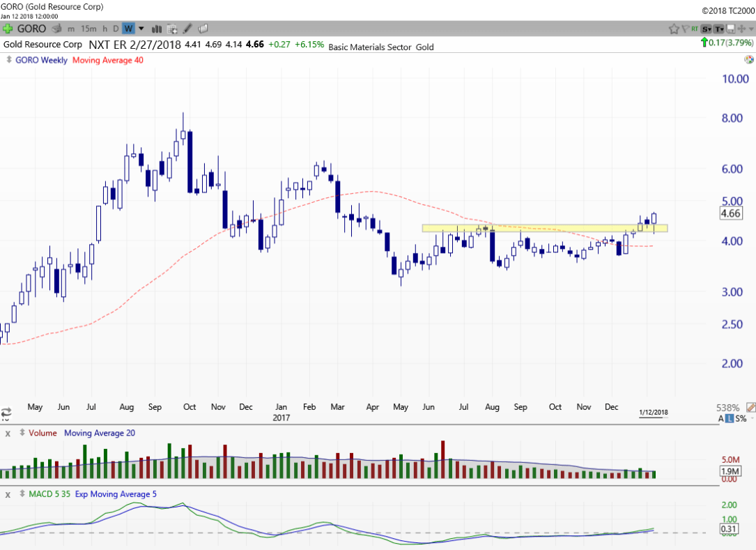Viewport: 756px width, 550px height.
Task: Close the Volume pane
Action: [8, 433]
